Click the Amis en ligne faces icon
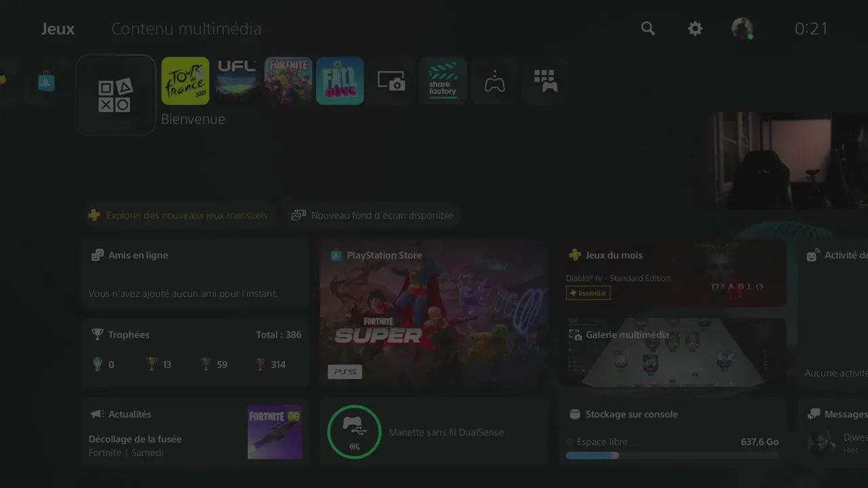The width and height of the screenshot is (868, 488). (98, 255)
